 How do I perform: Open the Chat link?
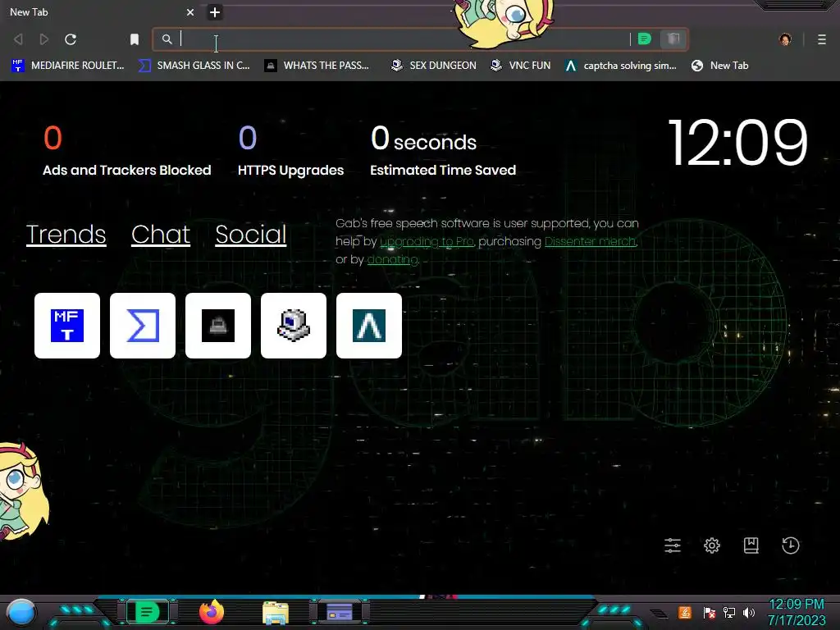tap(161, 235)
